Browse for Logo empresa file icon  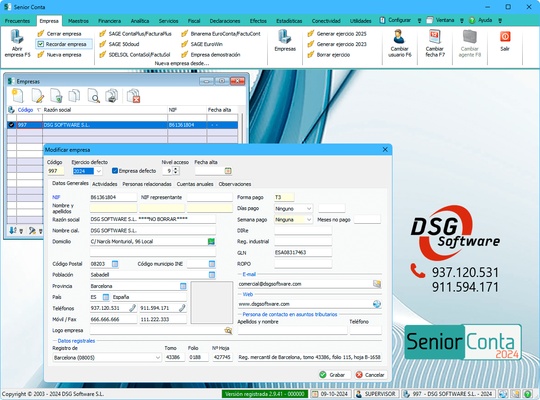[228, 330]
